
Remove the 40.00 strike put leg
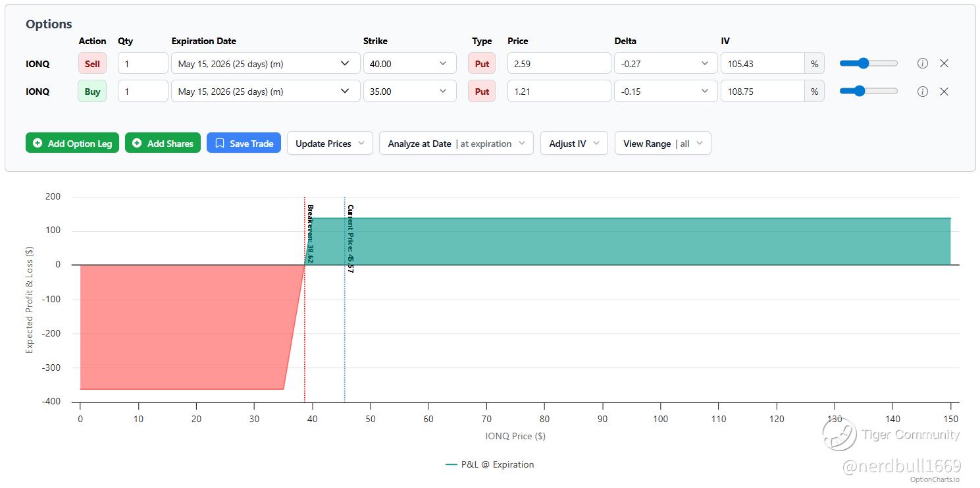[x=944, y=64]
